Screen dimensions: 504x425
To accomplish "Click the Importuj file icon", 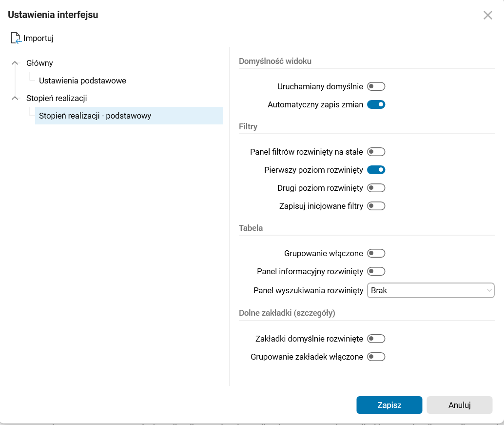I will [16, 38].
